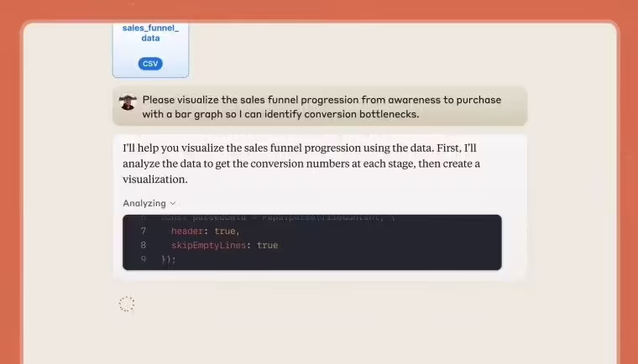This screenshot has width=638, height=364.
Task: Click the loading spinner below the response
Action: [127, 304]
